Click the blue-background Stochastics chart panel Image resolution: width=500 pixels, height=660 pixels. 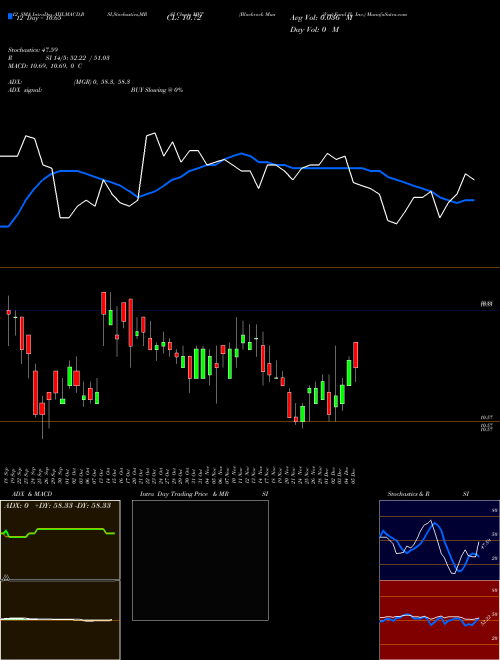pyautogui.click(x=439, y=540)
